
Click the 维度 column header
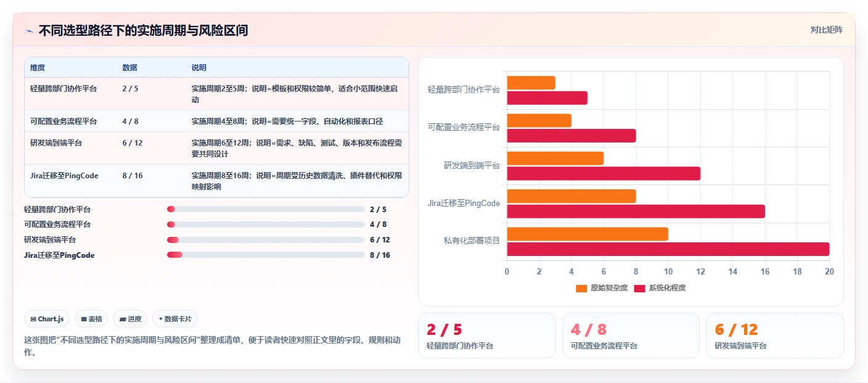point(38,67)
